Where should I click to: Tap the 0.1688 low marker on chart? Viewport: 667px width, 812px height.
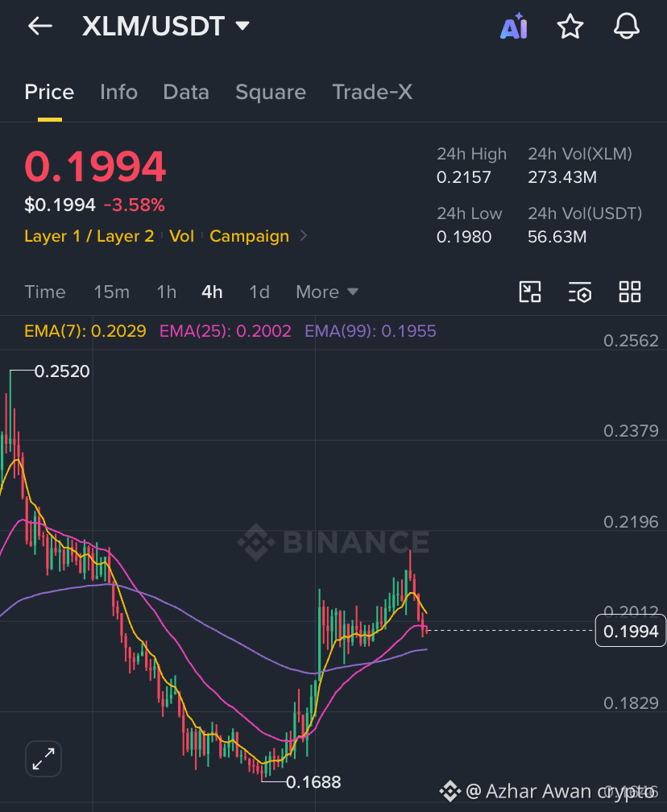click(313, 782)
